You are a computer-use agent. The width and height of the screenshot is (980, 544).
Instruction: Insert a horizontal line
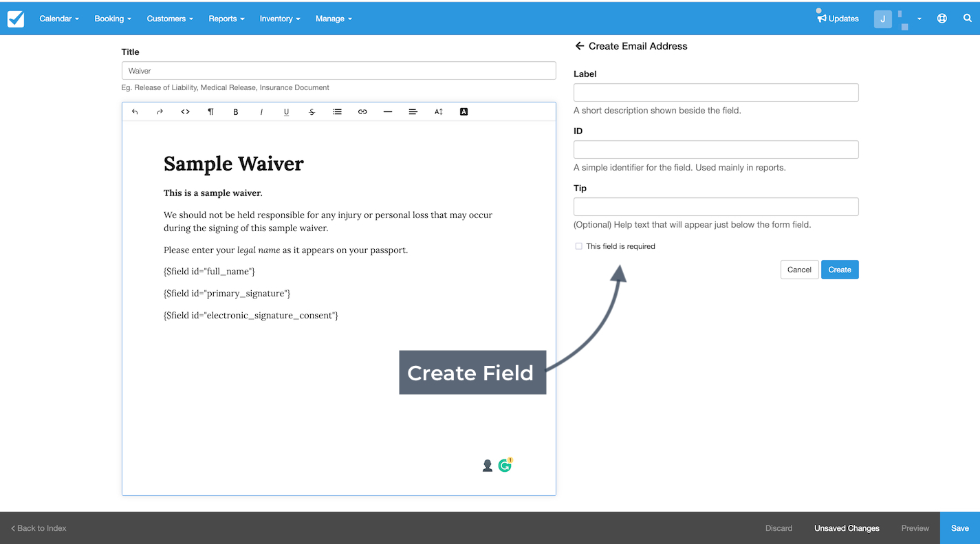(388, 111)
